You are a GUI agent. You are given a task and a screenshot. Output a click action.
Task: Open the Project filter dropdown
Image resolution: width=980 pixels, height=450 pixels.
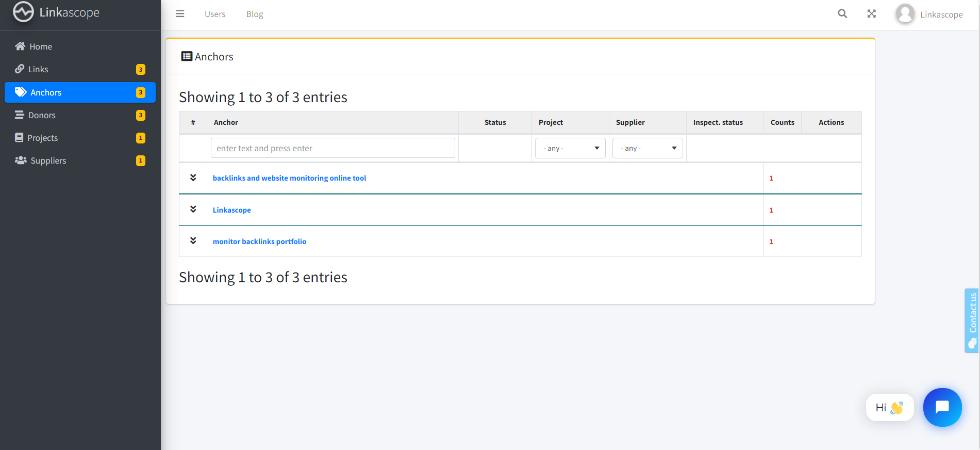[570, 148]
